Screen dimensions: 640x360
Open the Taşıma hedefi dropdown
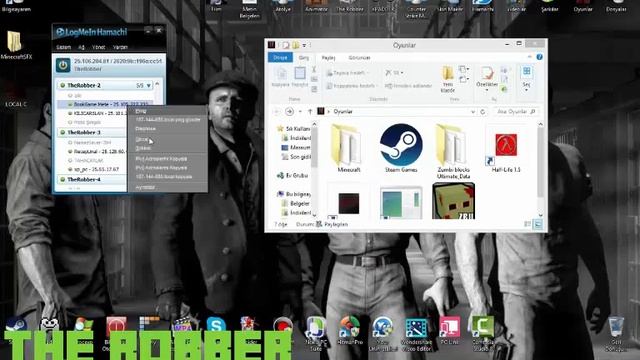pyautogui.click(x=348, y=73)
